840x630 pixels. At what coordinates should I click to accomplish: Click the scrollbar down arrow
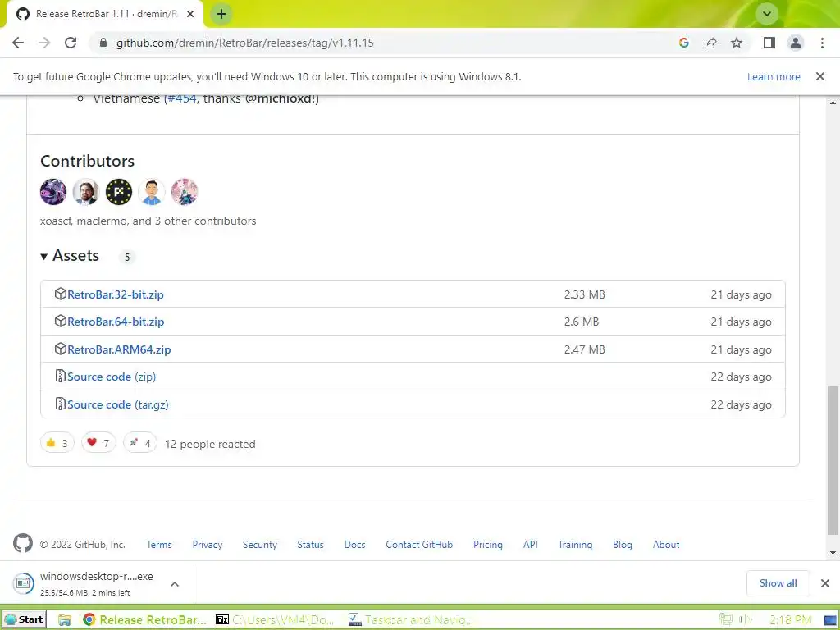(833, 553)
